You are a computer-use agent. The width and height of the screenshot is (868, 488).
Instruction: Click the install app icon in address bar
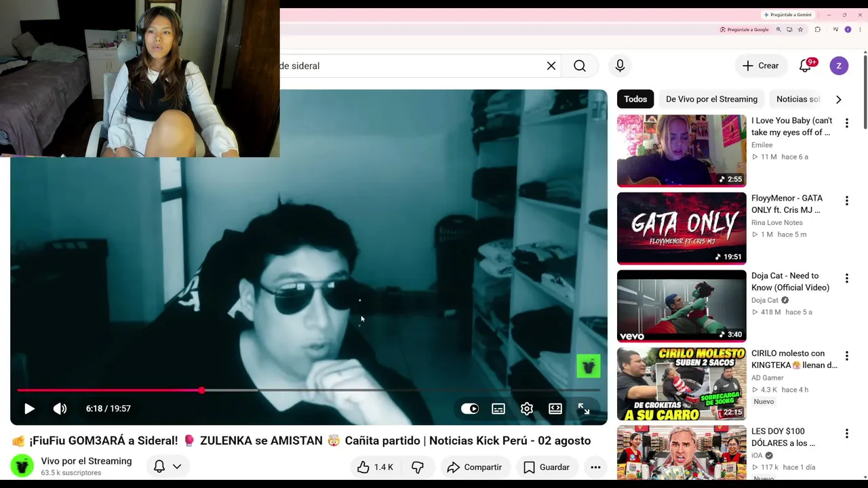(789, 30)
